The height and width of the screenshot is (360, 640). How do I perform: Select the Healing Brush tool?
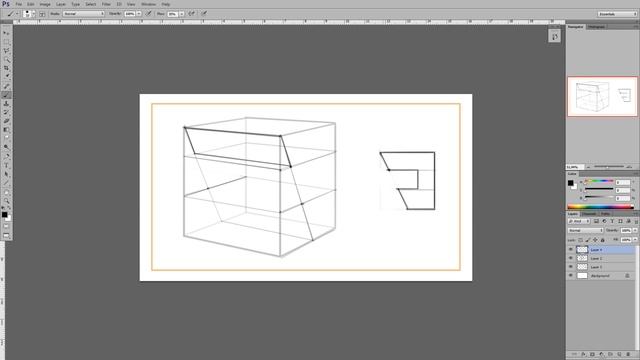6,86
